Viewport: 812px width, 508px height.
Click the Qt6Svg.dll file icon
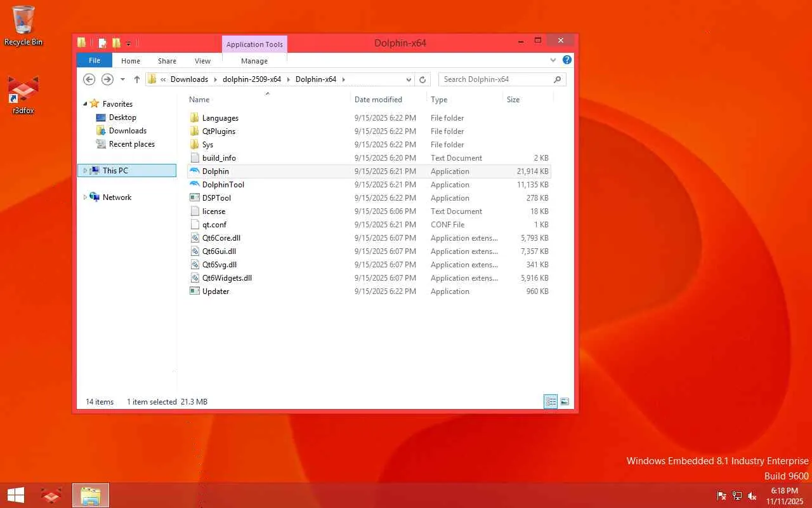tap(195, 265)
